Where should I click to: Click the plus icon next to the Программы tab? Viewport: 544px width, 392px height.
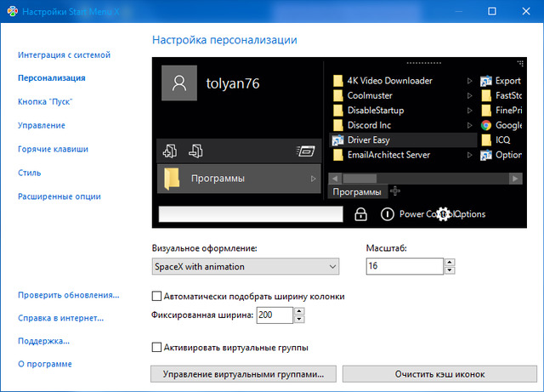(395, 191)
